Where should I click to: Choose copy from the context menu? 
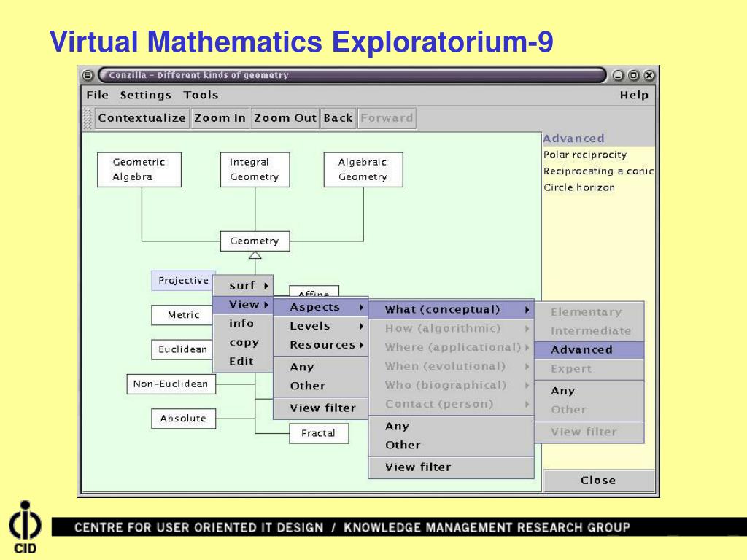point(243,343)
